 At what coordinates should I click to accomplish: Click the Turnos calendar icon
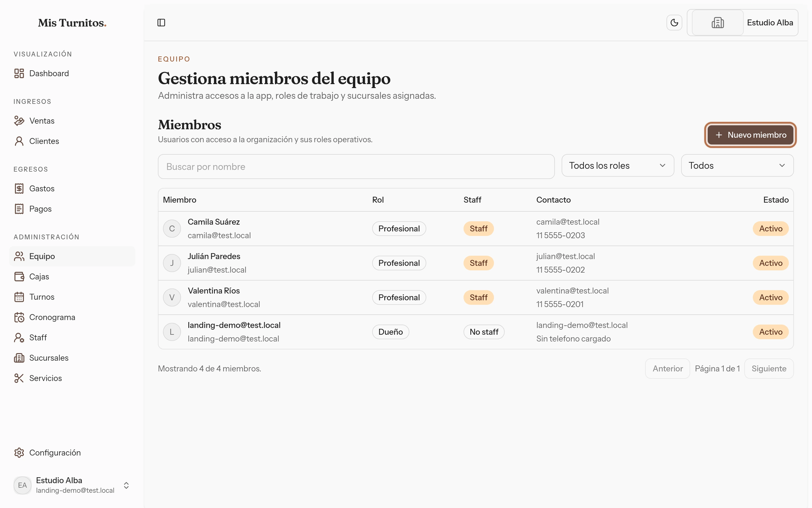click(19, 297)
